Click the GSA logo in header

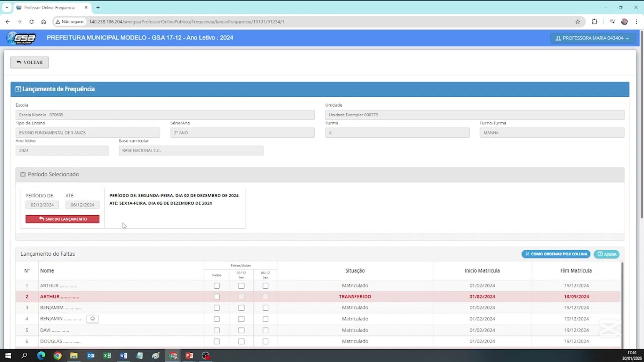pos(21,38)
